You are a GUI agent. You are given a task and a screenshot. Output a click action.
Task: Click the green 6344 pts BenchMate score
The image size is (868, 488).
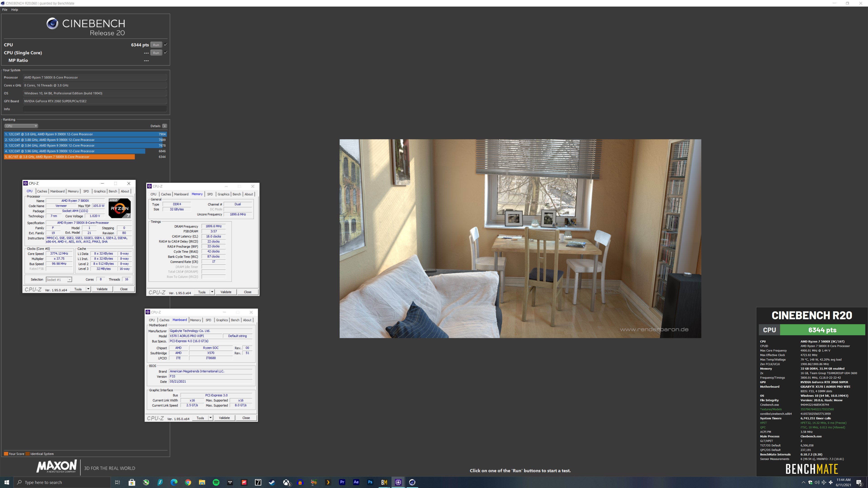[x=822, y=330]
